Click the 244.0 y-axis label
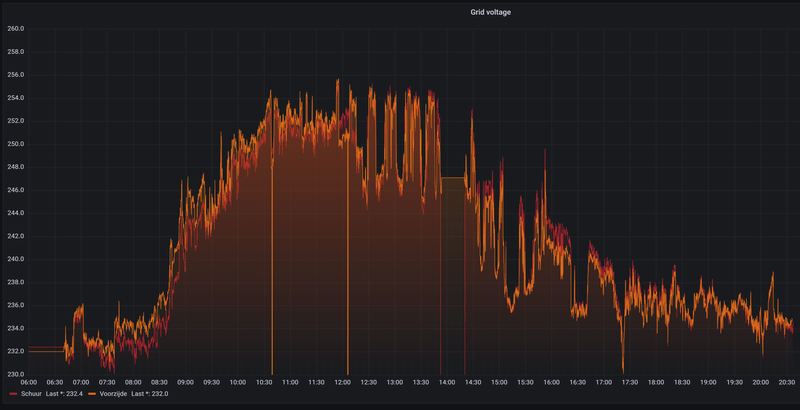800x410 pixels. [16, 213]
